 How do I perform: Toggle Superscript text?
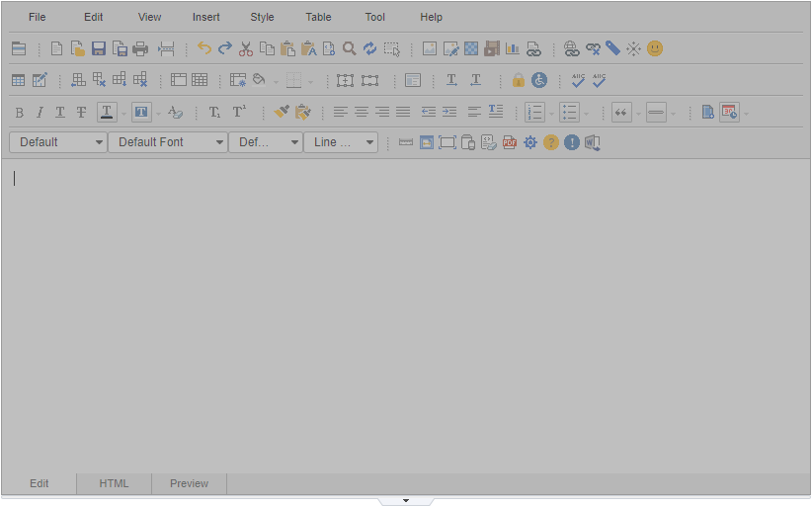[239, 112]
